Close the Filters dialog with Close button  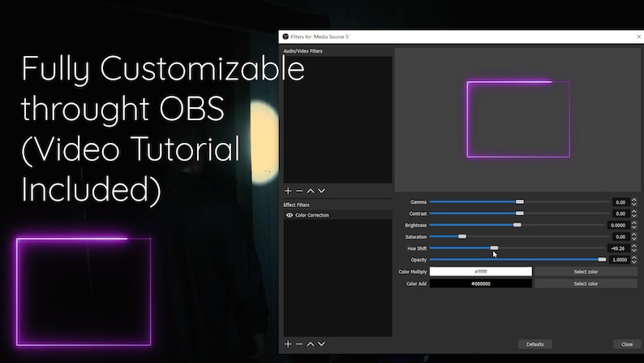627,344
